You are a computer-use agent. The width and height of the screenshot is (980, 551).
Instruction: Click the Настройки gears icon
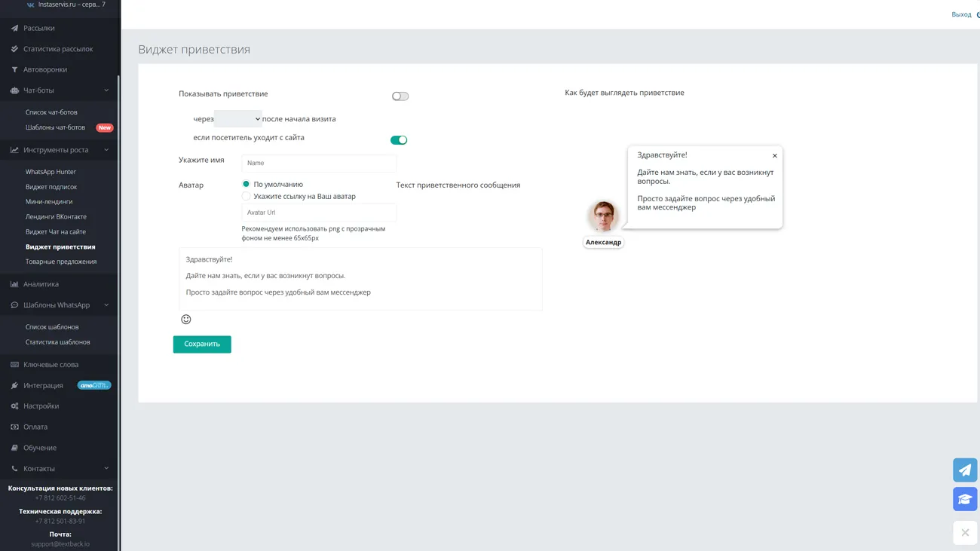14,406
